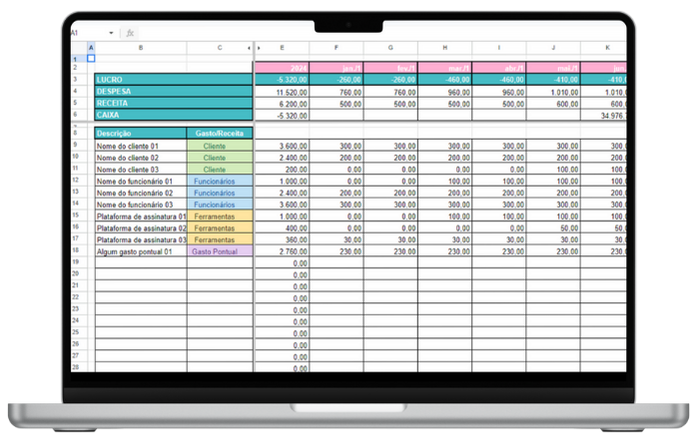Select the Nome do cliente 03 cell

tap(141, 170)
